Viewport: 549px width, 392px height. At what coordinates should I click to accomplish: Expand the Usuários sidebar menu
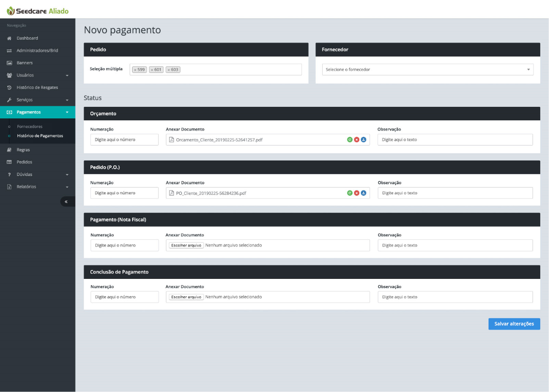coord(37,75)
